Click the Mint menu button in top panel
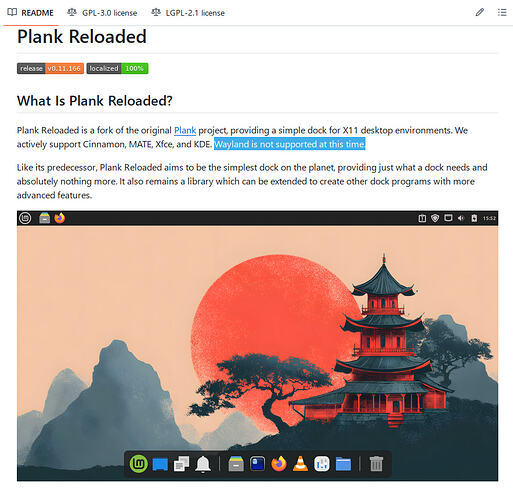 [25, 218]
